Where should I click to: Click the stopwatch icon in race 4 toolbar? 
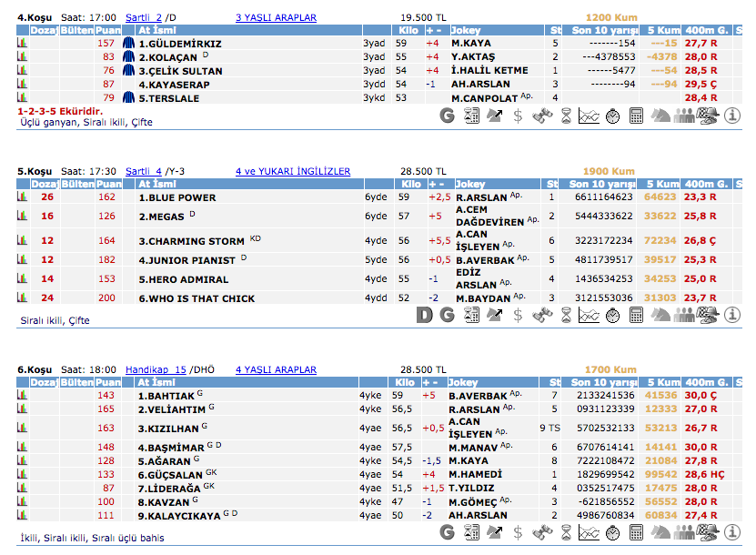click(x=612, y=116)
